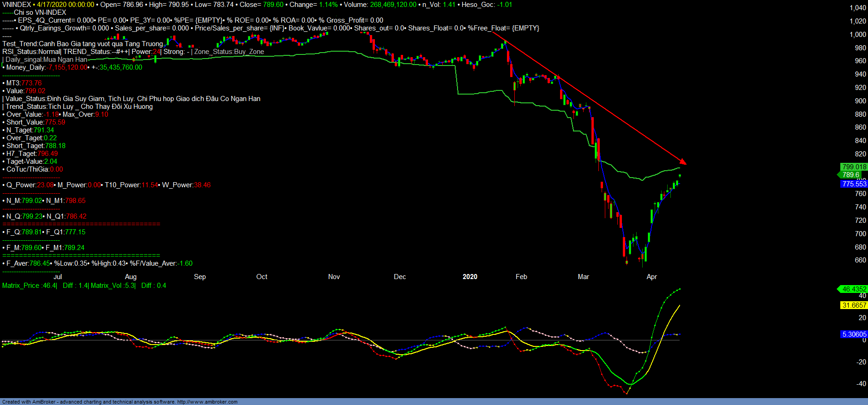Click the VNINDEX ticker symbol in title
This screenshot has height=405, width=868.
click(17, 5)
